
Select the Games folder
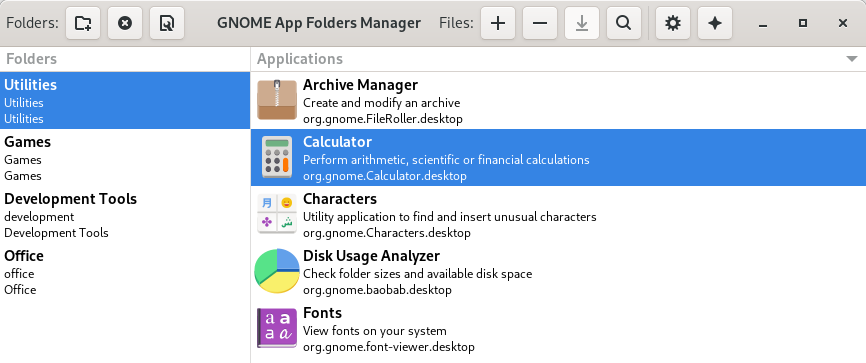(125, 157)
